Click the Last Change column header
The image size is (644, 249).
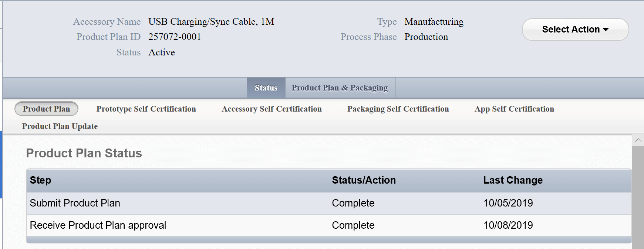coord(513,180)
